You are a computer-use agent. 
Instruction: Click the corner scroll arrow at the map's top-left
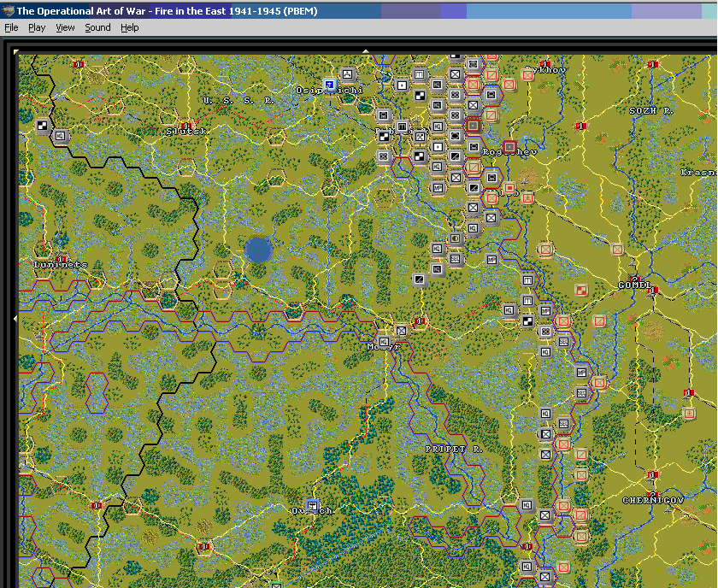tap(16, 52)
